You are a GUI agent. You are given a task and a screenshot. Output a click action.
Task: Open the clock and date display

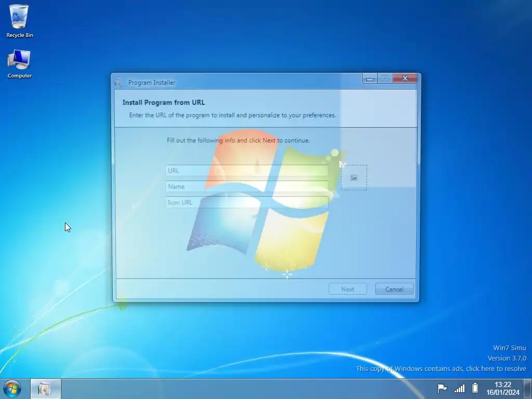point(503,389)
